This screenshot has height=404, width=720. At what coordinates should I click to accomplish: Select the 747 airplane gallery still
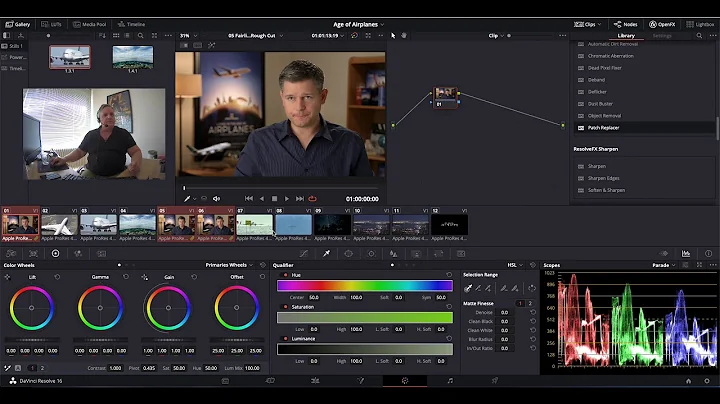point(70,57)
